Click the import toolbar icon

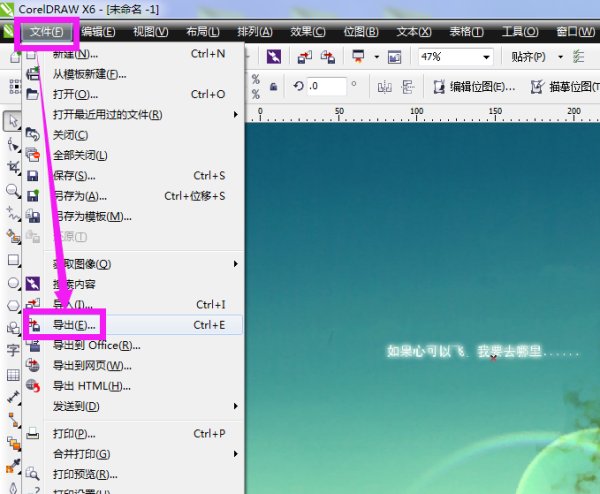click(x=305, y=57)
